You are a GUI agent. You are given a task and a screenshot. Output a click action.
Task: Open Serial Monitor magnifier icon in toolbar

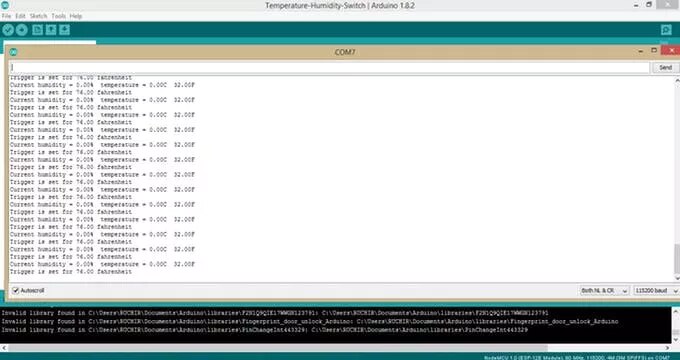pyautogui.click(x=666, y=30)
